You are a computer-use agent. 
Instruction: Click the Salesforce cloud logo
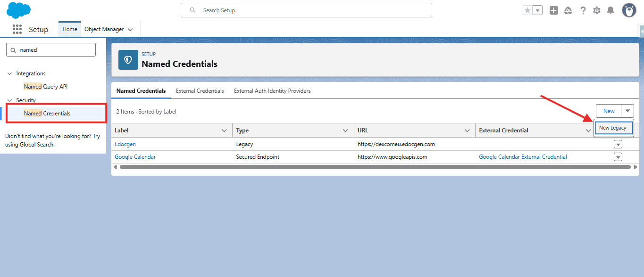[x=19, y=10]
